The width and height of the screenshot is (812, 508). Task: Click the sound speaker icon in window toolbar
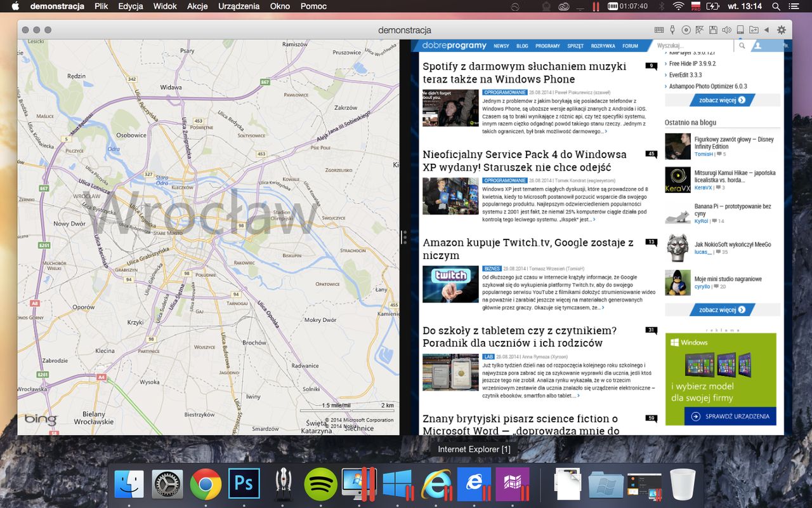click(x=726, y=30)
